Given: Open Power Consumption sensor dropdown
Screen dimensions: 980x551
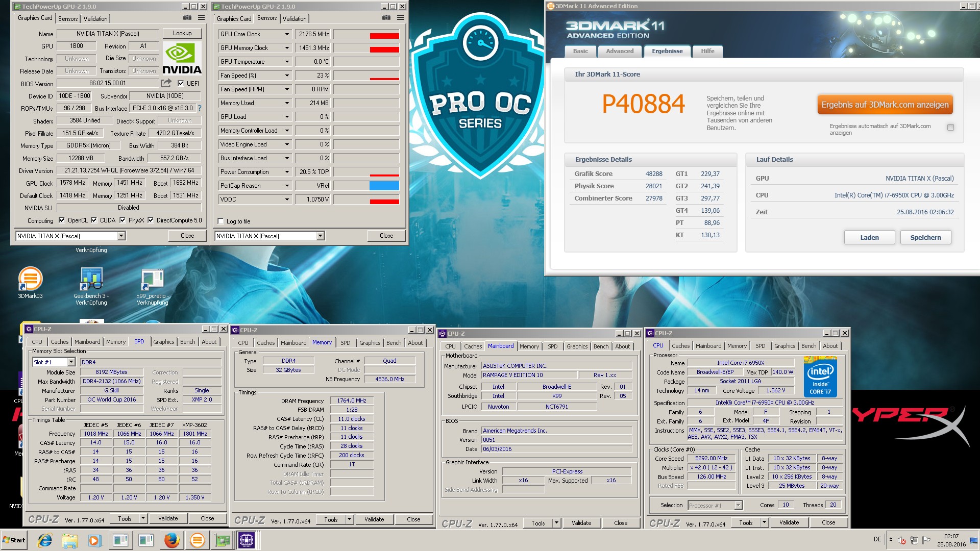Looking at the screenshot, I should (287, 172).
